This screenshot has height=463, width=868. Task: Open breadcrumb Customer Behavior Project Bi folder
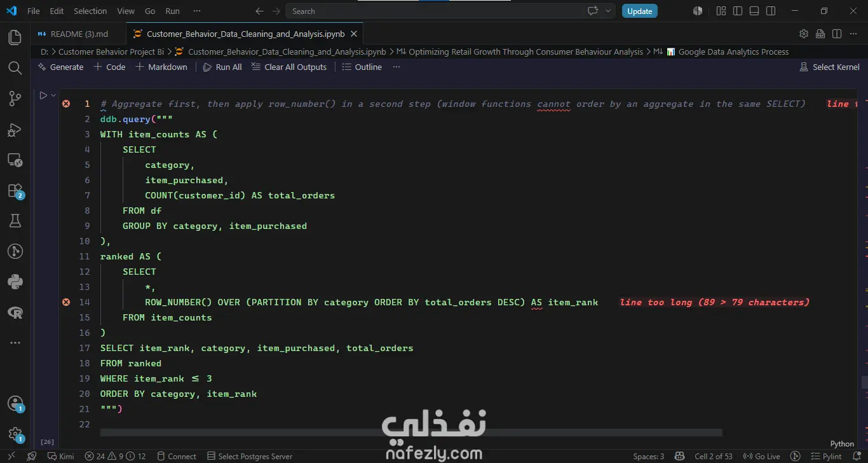pyautogui.click(x=111, y=52)
